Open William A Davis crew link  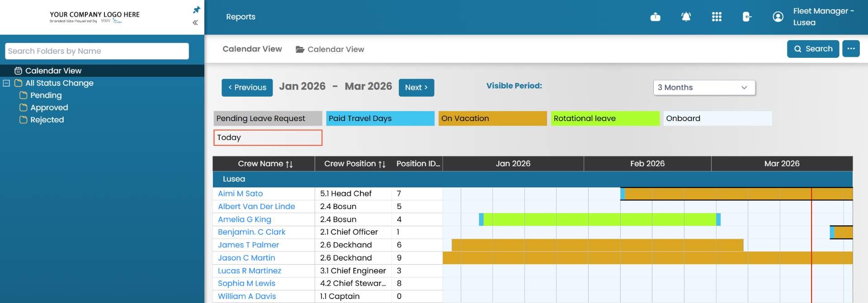pos(247,296)
